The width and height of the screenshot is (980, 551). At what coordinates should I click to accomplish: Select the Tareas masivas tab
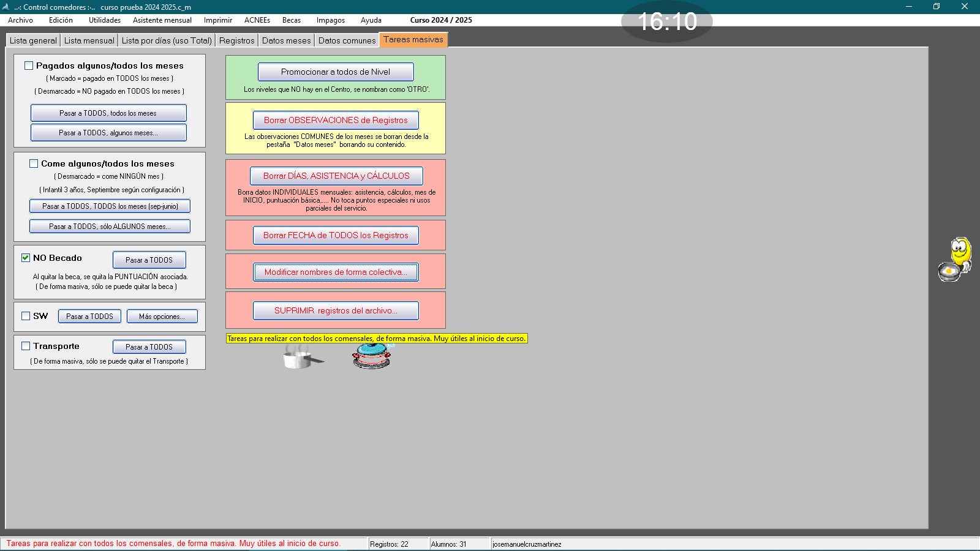[413, 39]
